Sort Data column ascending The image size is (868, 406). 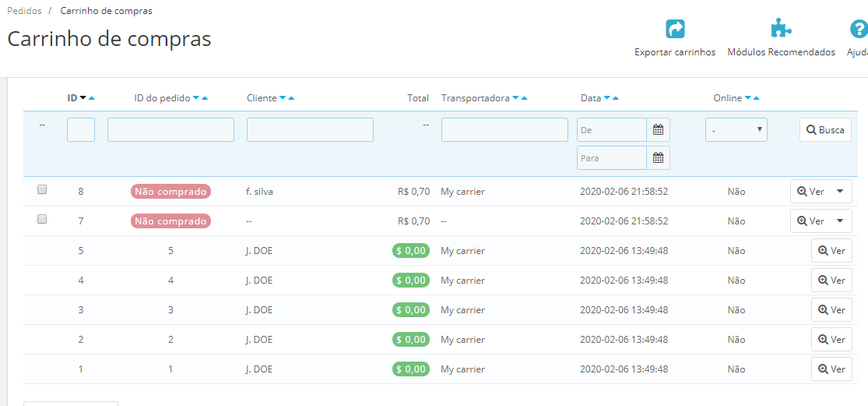coord(616,98)
